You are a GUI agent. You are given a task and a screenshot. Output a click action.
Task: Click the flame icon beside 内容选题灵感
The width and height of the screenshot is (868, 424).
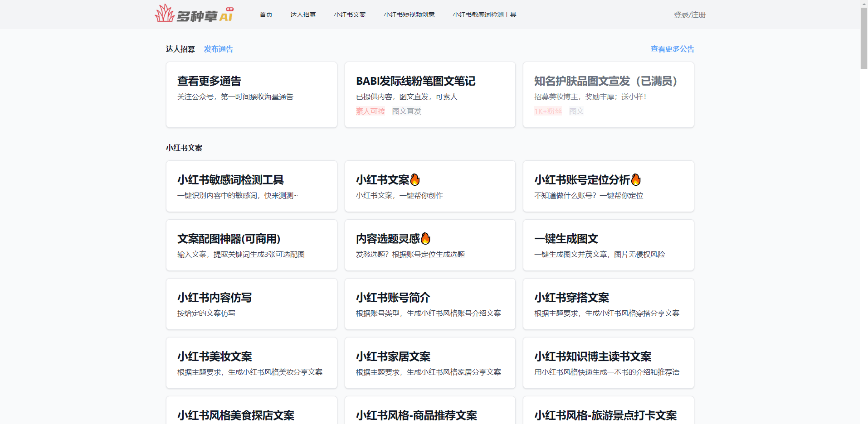425,239
